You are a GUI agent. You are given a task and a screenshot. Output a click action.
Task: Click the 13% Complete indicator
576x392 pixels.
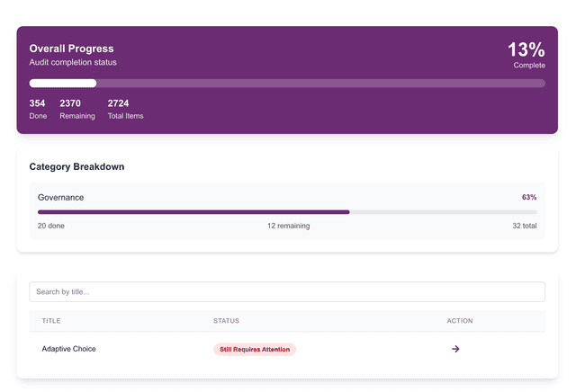click(x=526, y=54)
